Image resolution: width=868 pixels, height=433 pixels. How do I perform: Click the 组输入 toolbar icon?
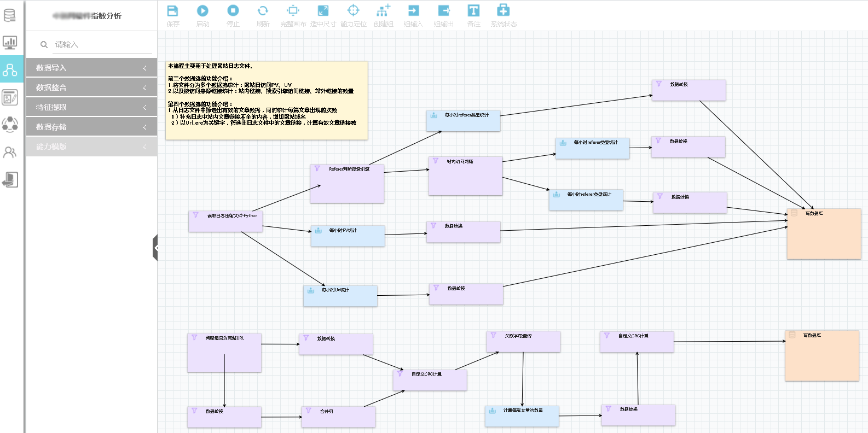[x=413, y=11]
